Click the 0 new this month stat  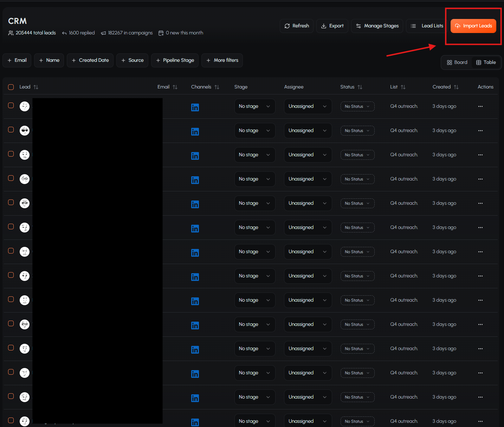pos(181,33)
